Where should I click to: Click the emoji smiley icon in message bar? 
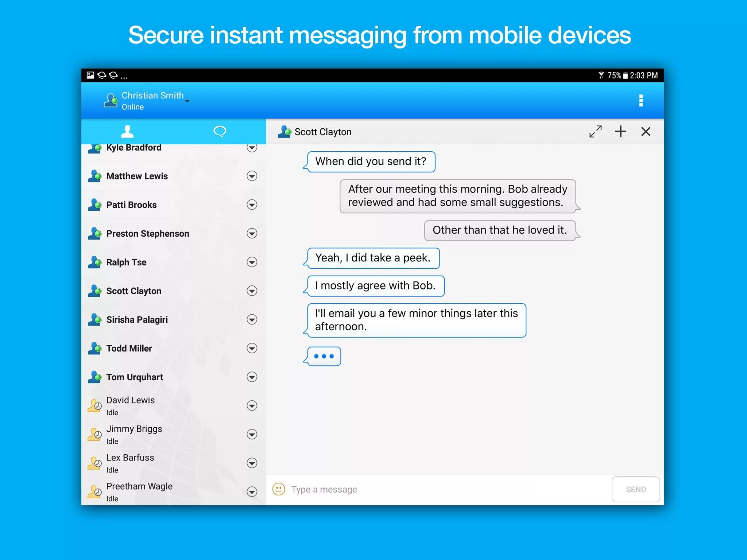279,489
